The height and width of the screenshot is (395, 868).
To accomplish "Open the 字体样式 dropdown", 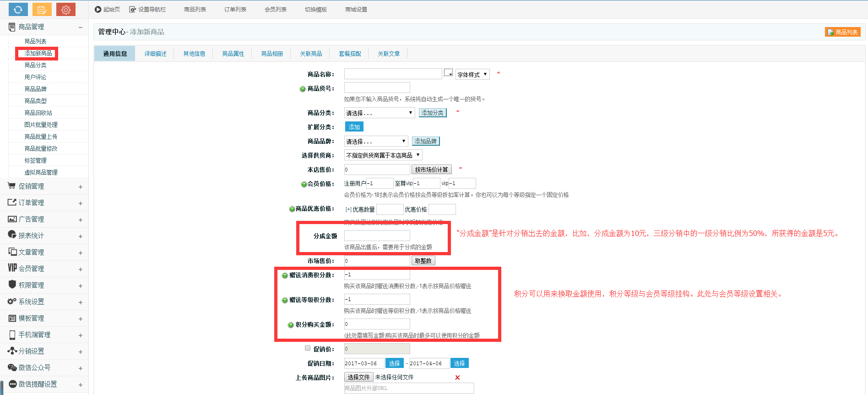I will point(472,74).
